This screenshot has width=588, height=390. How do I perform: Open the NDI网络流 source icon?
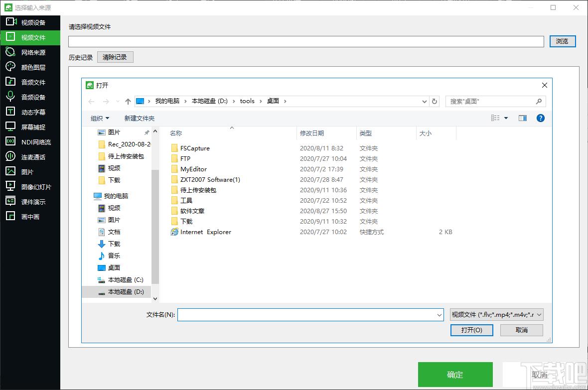pos(10,141)
